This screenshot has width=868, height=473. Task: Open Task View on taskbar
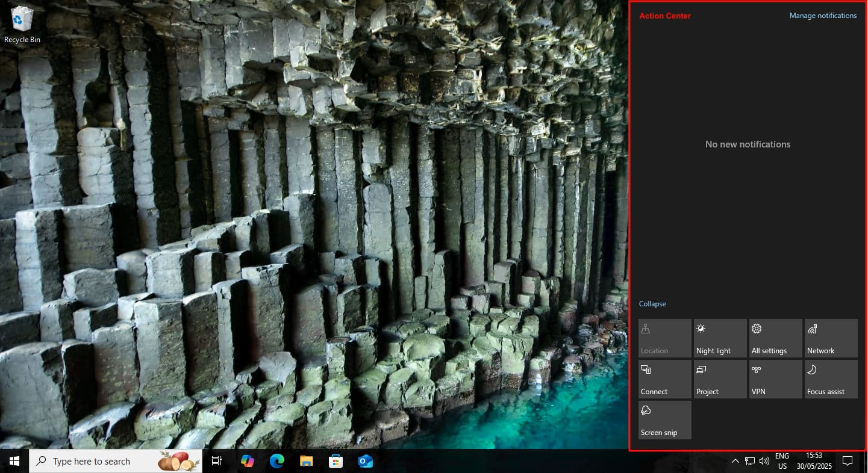coord(217,461)
